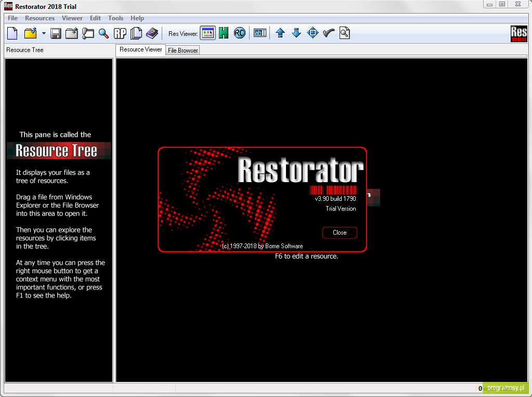Click the 'Trial Version' text
The width and height of the screenshot is (532, 397).
point(341,209)
